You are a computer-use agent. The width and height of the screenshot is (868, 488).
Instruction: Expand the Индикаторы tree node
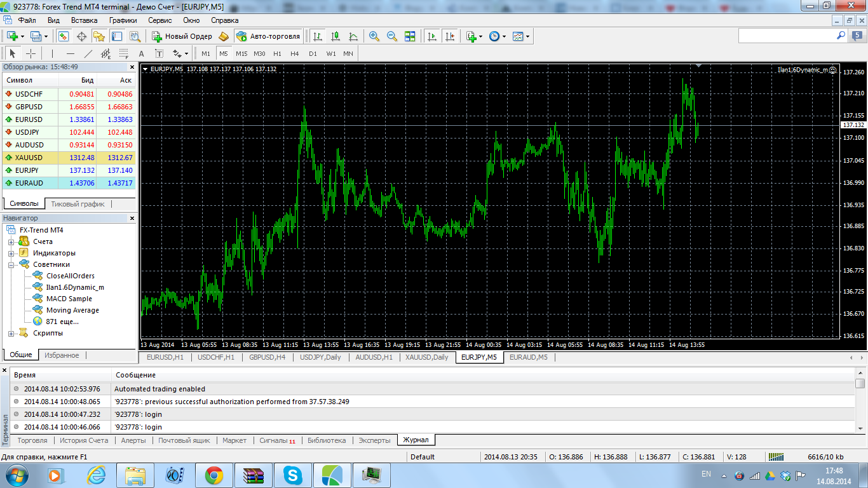(11, 254)
